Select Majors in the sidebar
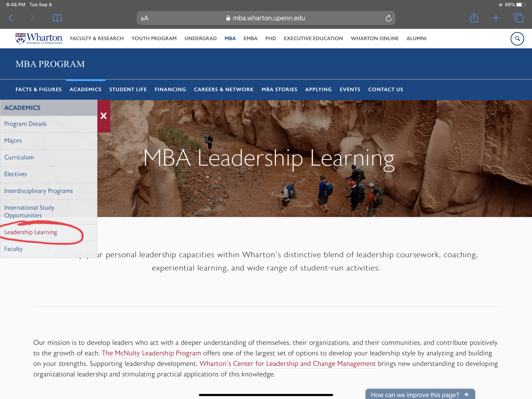Image resolution: width=532 pixels, height=399 pixels. tap(49, 141)
